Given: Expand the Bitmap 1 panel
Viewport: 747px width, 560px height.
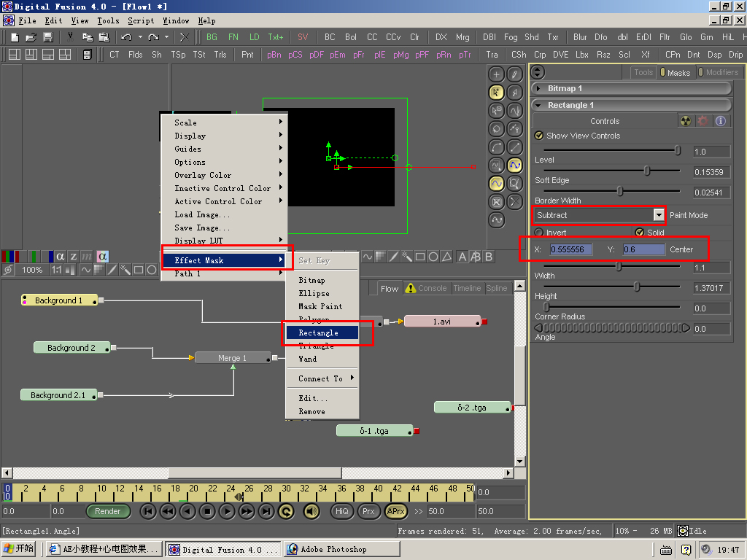Looking at the screenshot, I should click(538, 88).
